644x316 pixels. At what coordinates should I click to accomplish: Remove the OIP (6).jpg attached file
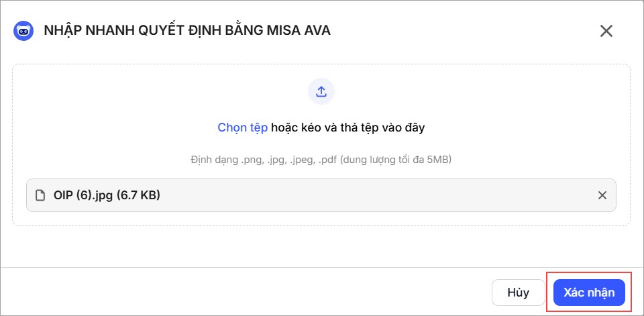(602, 195)
